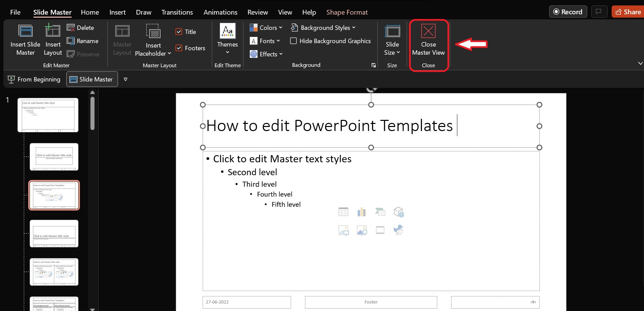Click the Master Layout button

pos(122,40)
